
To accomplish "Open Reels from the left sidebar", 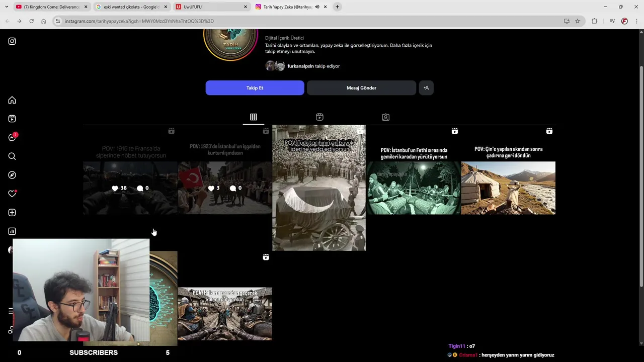I will (12, 119).
